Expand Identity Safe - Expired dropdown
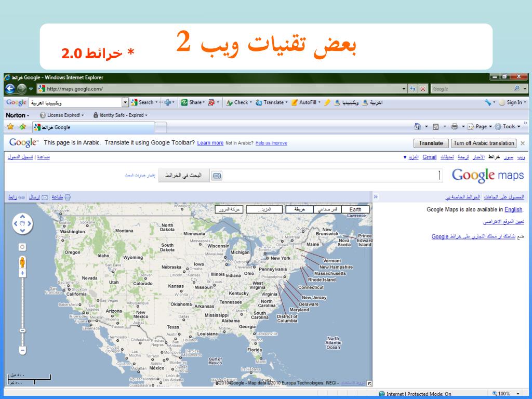Screen dimensions: 532x399 (x=121, y=115)
